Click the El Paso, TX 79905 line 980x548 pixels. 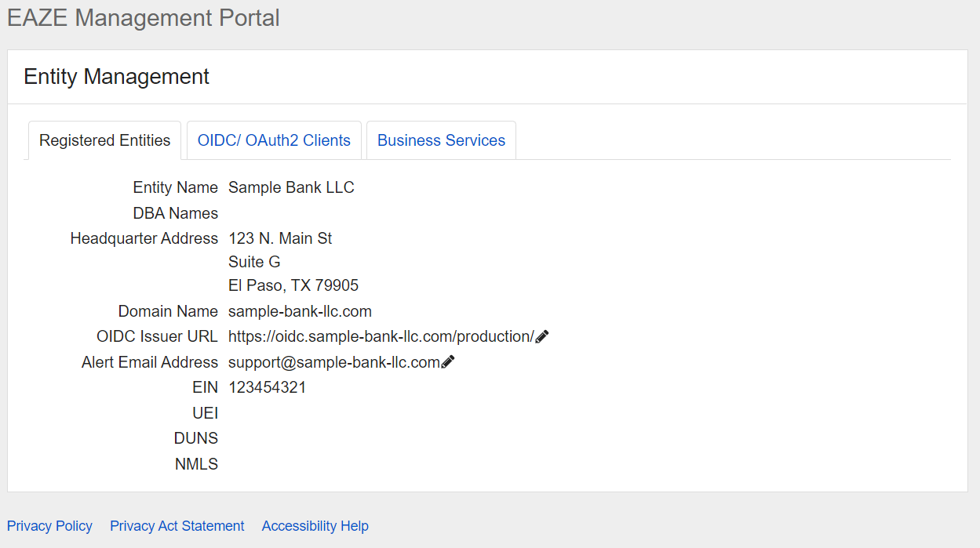coord(293,286)
